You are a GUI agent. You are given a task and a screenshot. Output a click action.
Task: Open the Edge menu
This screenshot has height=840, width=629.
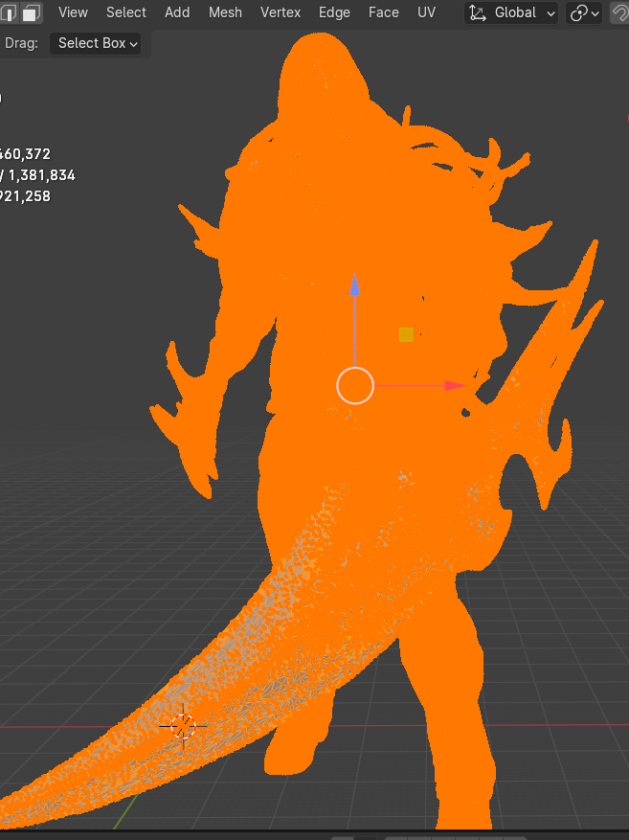point(334,12)
